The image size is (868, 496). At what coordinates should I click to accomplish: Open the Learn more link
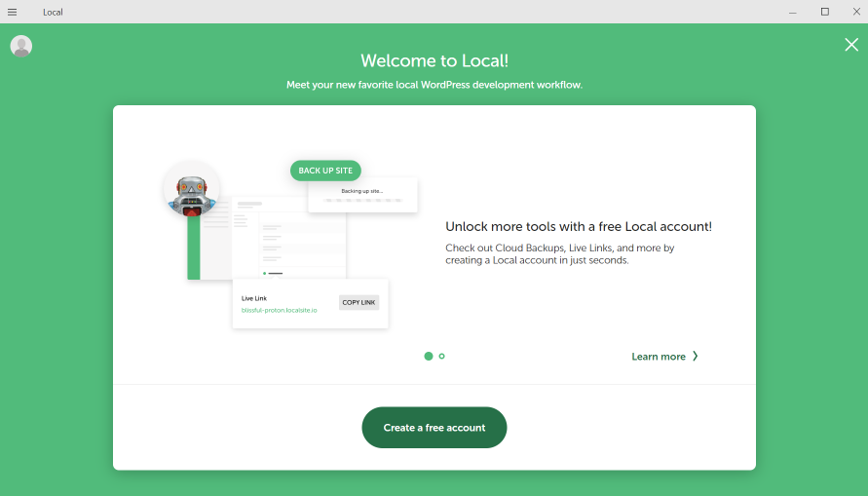[659, 357]
